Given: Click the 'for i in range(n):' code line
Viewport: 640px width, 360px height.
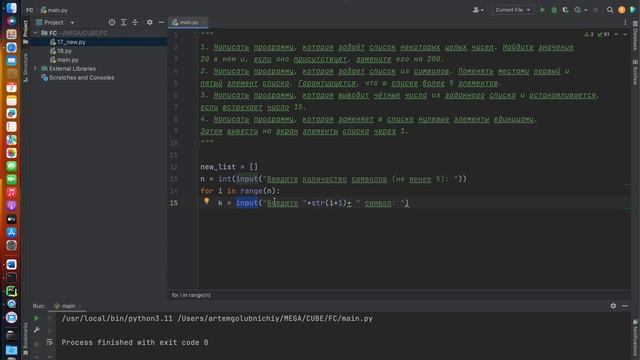Looking at the screenshot, I should pos(240,191).
